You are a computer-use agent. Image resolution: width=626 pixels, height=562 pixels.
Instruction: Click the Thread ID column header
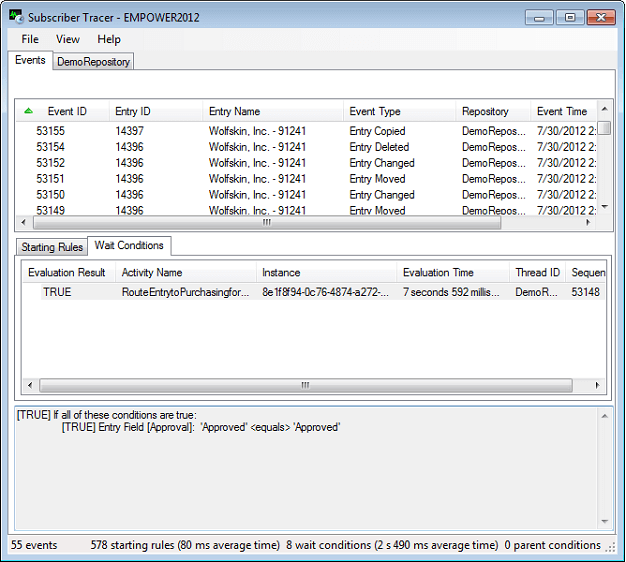click(x=537, y=273)
